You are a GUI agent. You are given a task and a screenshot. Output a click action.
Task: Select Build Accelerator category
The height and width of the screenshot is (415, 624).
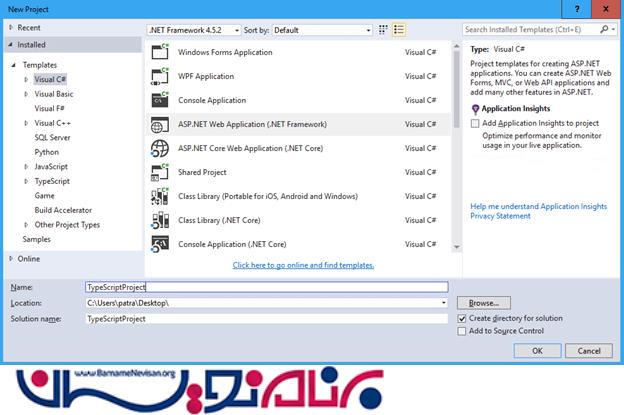tap(63, 210)
